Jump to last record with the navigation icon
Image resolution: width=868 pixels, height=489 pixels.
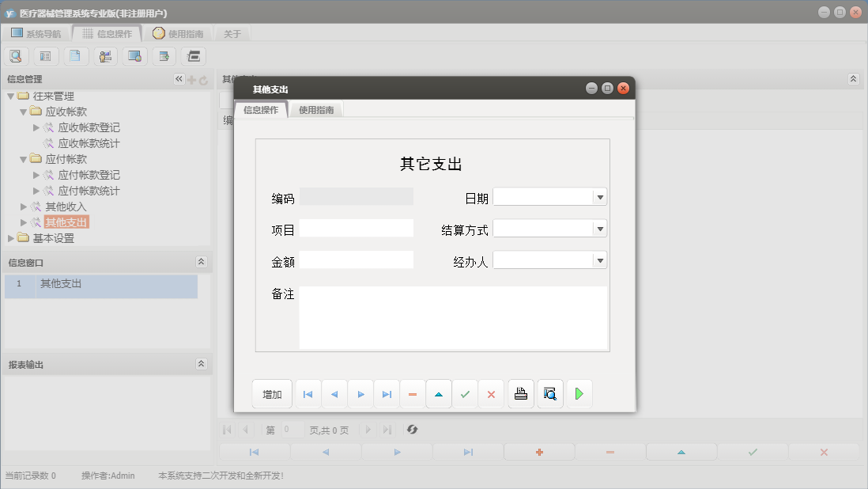(387, 393)
